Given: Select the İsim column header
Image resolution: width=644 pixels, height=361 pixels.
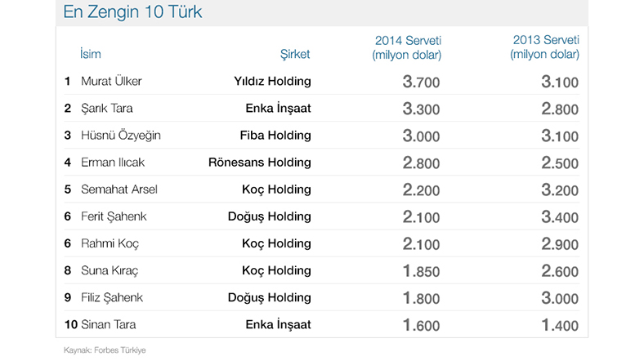Looking at the screenshot, I should [91, 54].
